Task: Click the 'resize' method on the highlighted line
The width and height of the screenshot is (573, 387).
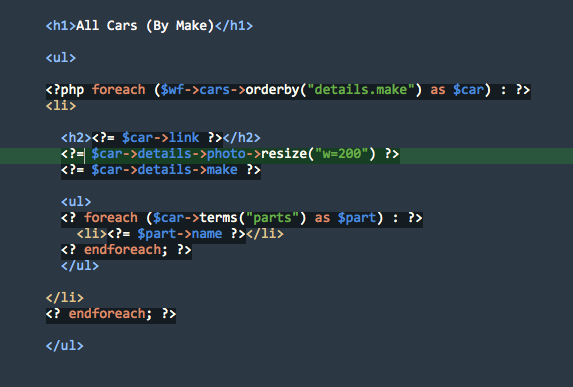Action: [x=284, y=153]
